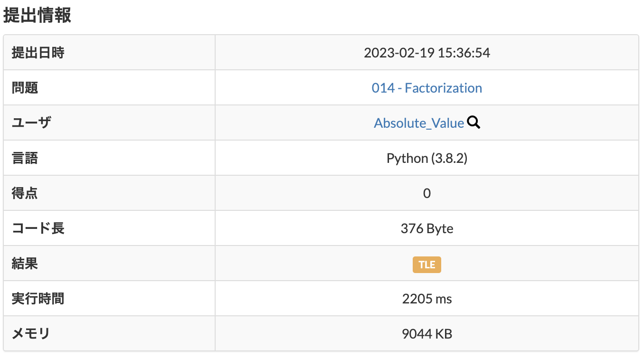Screen dimensions: 644x359
Task: Select the score value 0
Action: [426, 193]
